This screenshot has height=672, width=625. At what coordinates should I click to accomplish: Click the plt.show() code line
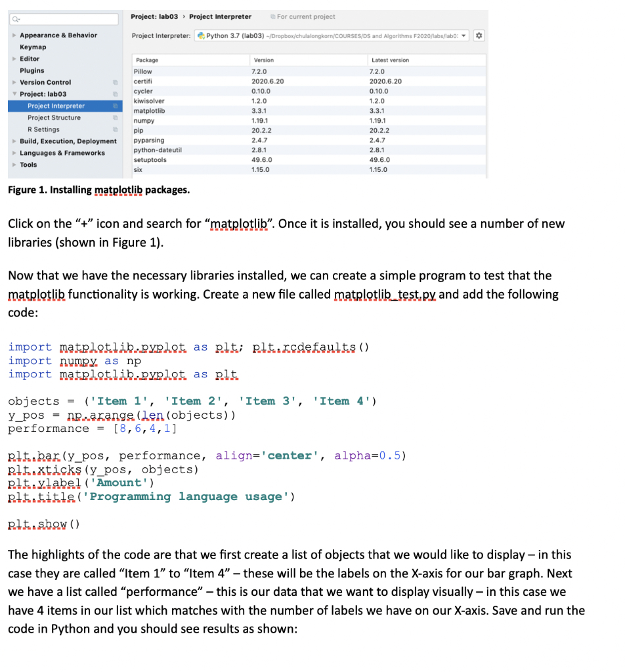click(44, 524)
